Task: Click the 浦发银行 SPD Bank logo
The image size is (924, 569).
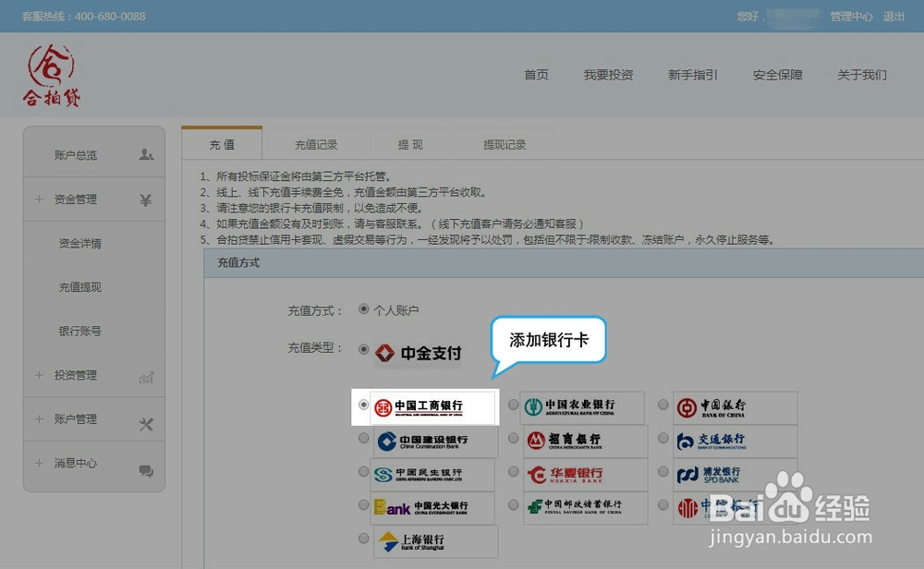Action: [735, 475]
